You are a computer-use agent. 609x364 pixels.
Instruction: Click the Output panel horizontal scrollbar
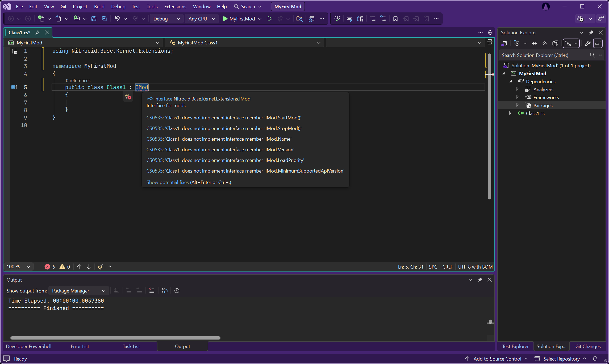tap(115, 338)
